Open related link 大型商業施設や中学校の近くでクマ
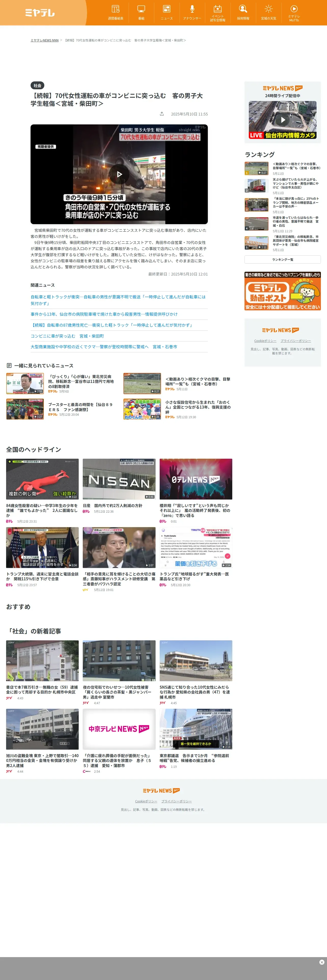327x980 pixels. click(x=104, y=347)
